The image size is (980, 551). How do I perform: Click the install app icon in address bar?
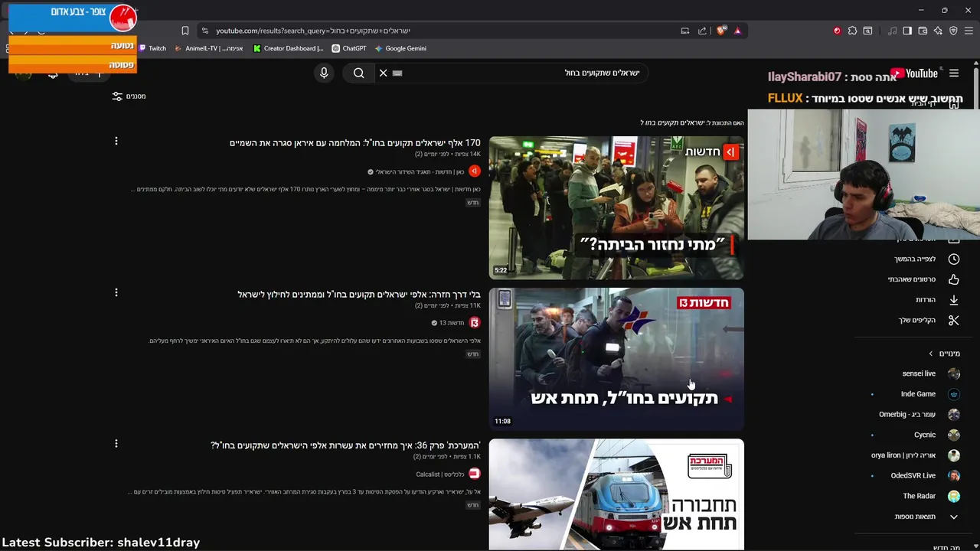(684, 31)
